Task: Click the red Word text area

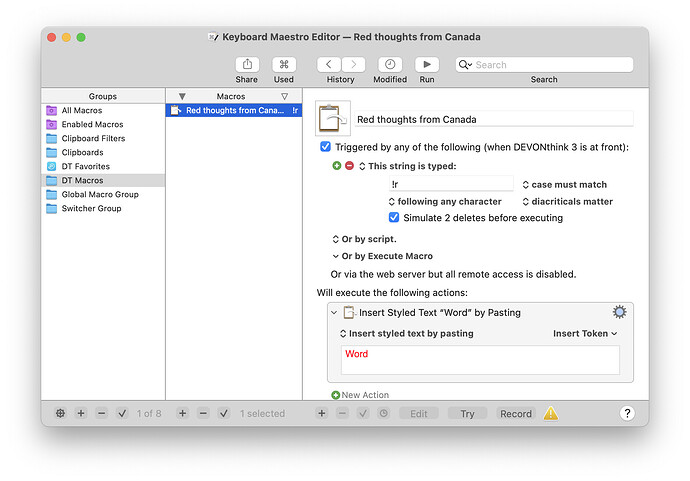Action: [480, 360]
